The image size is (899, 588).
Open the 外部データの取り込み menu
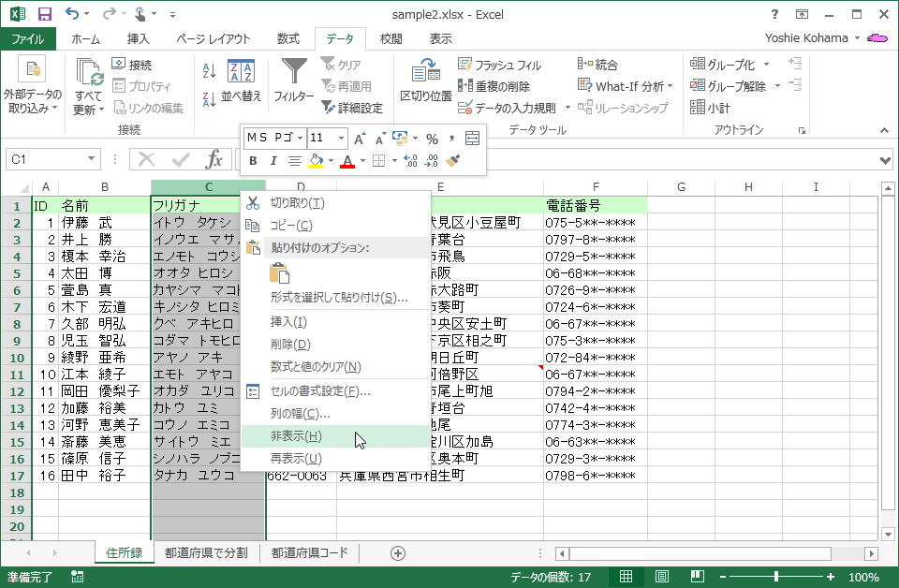click(x=32, y=85)
